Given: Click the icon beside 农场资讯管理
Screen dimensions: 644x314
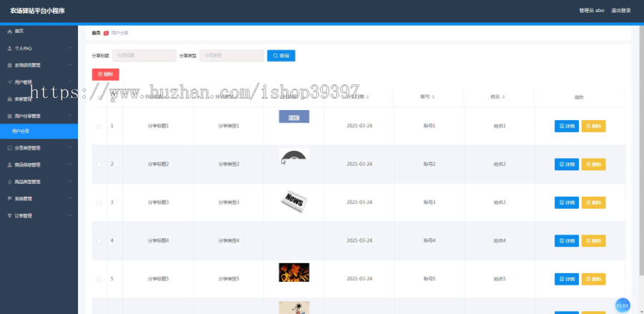Looking at the screenshot, I should pyautogui.click(x=9, y=65).
